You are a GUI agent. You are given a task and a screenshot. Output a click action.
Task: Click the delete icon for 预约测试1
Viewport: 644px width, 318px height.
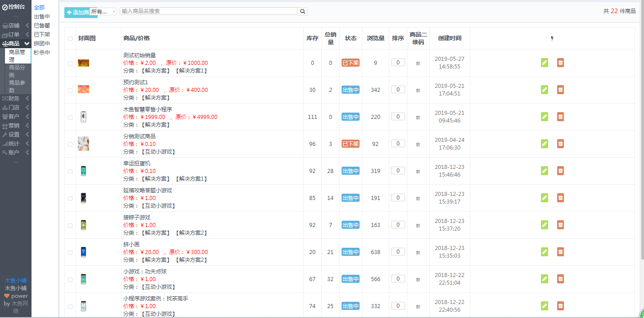[x=560, y=90]
